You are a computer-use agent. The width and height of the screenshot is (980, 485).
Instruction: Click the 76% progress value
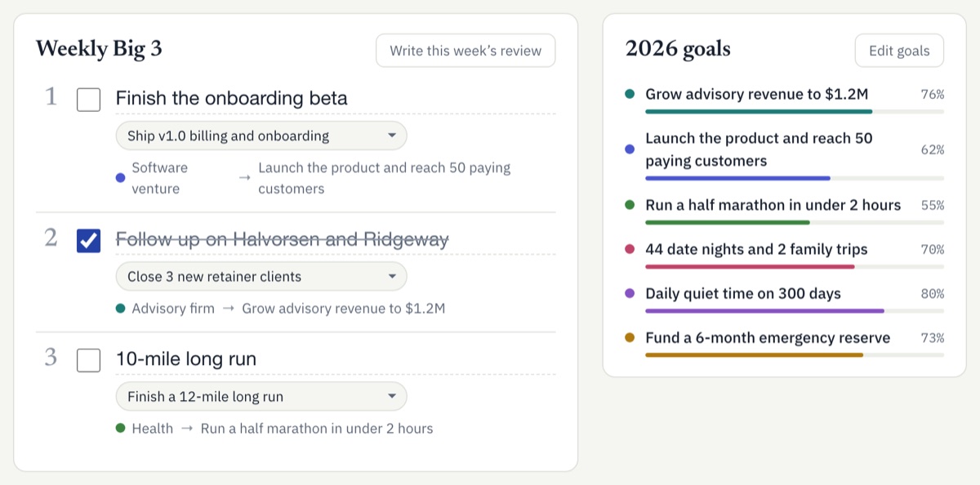(933, 94)
